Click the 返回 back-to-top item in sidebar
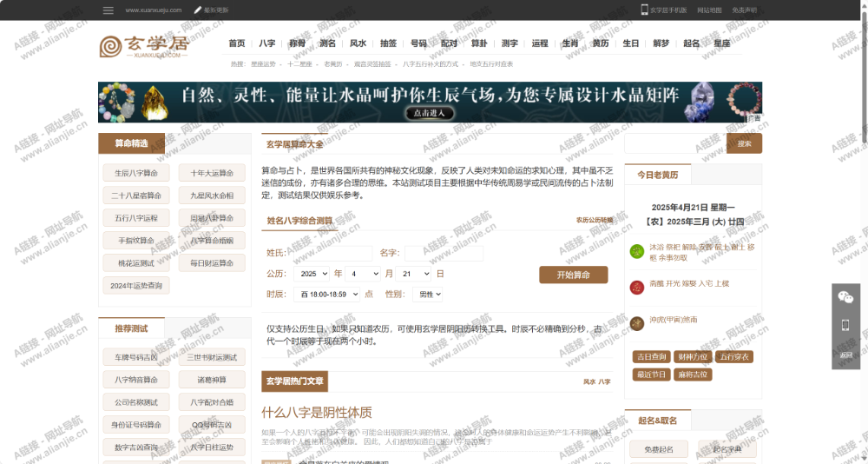Image resolution: width=868 pixels, height=464 pixels. (845, 355)
